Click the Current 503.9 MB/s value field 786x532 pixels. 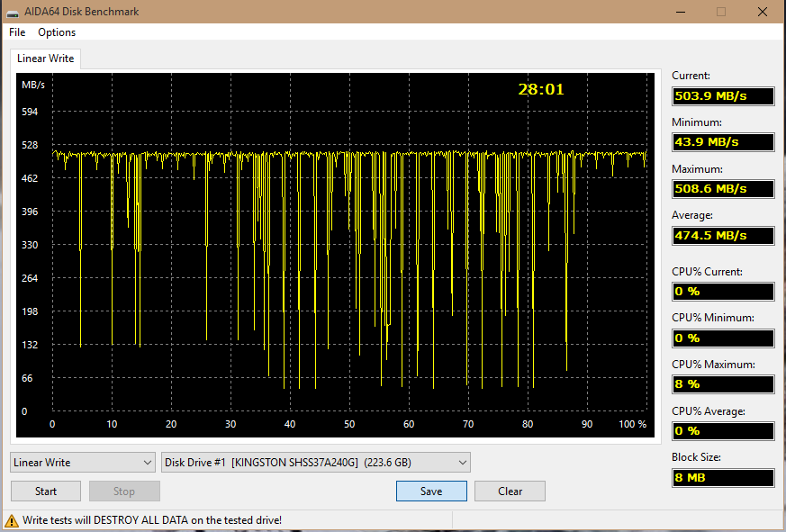(x=723, y=95)
